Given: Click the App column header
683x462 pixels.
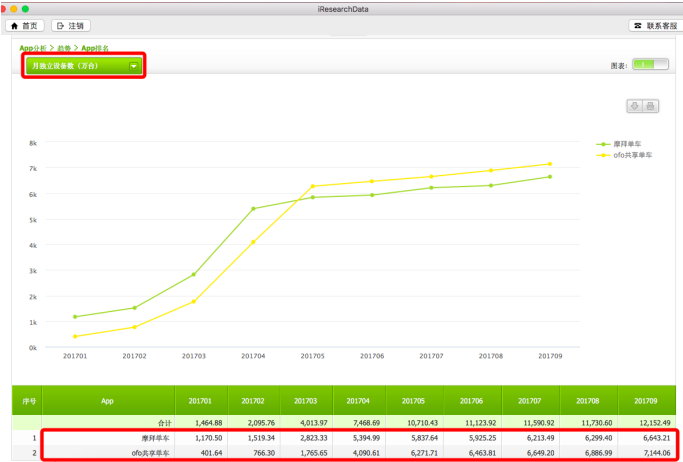Looking at the screenshot, I should 107,400.
